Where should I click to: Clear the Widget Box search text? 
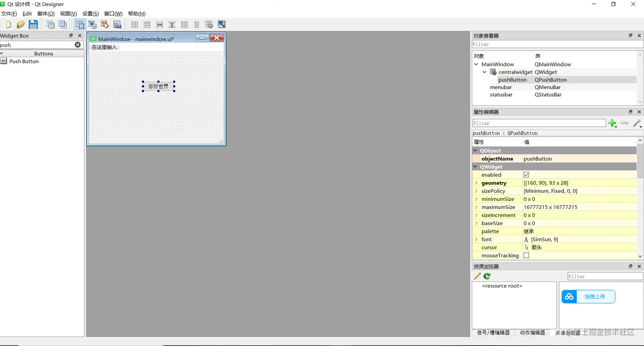(x=78, y=45)
